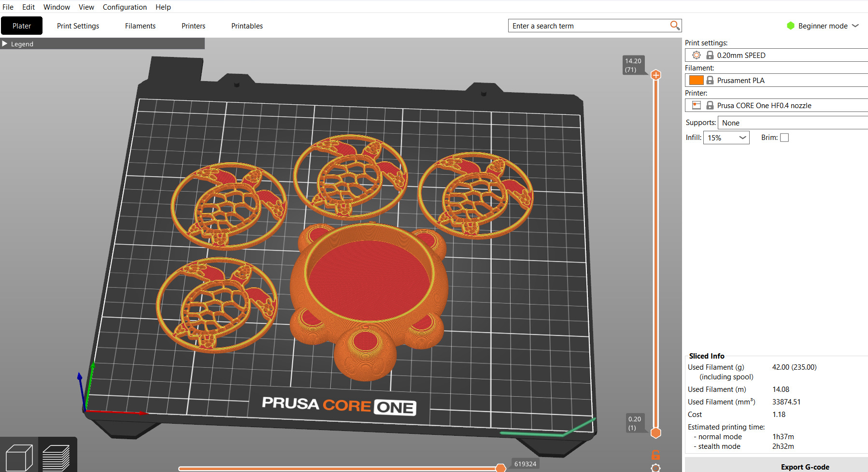Click Export G-code button
This screenshot has width=868, height=472.
coord(805,467)
